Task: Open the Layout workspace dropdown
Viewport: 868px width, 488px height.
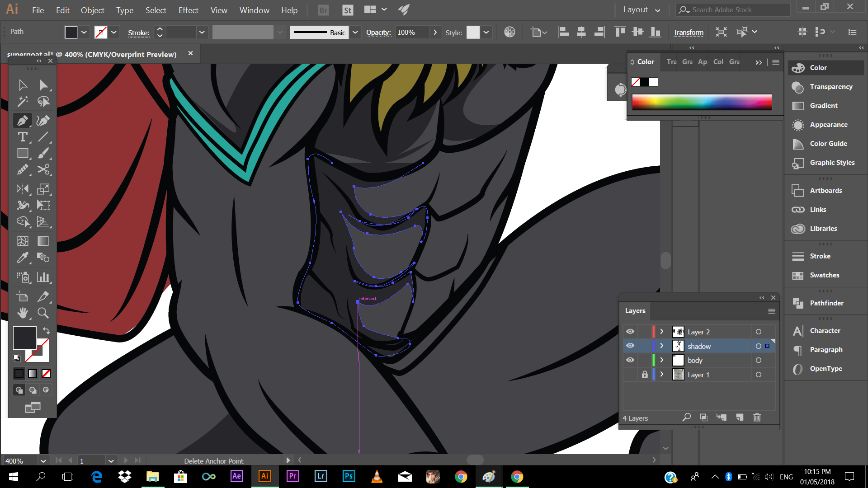Action: click(x=642, y=10)
